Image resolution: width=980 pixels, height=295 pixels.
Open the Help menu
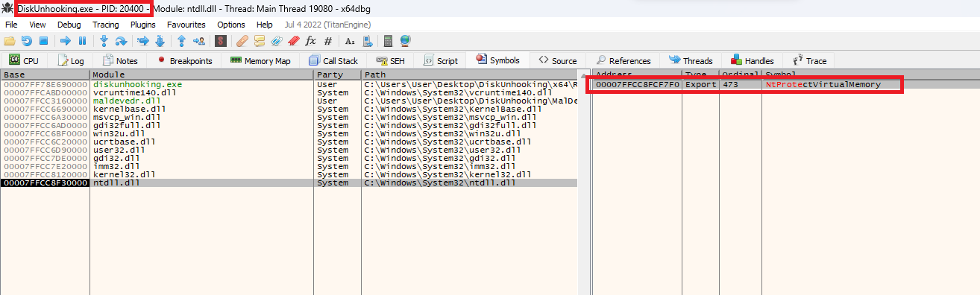point(264,25)
